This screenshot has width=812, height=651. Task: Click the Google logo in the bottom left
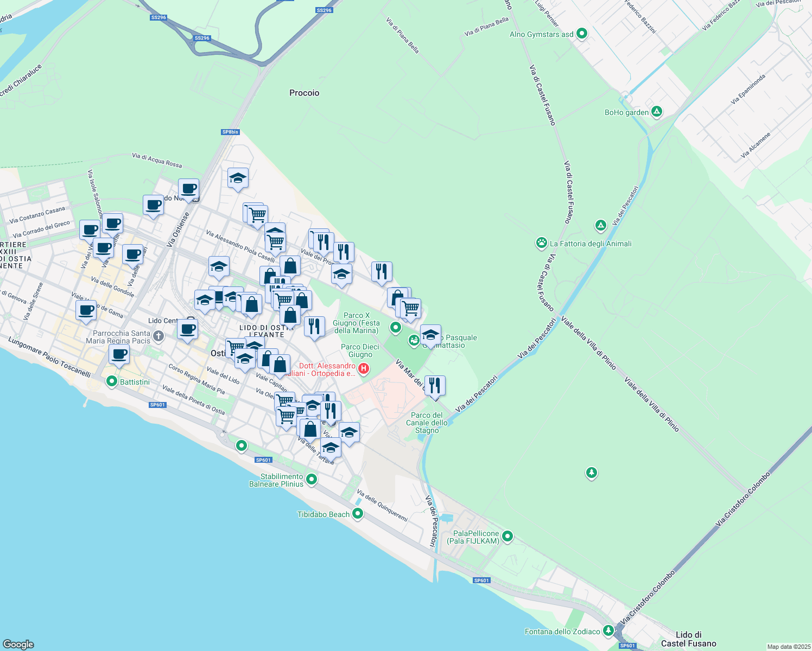tap(19, 643)
